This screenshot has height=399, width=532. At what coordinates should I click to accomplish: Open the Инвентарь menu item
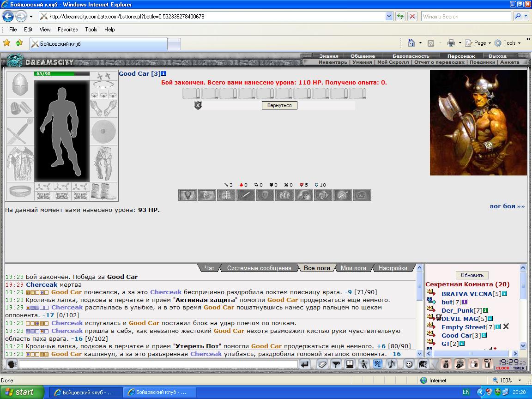pyautogui.click(x=332, y=62)
